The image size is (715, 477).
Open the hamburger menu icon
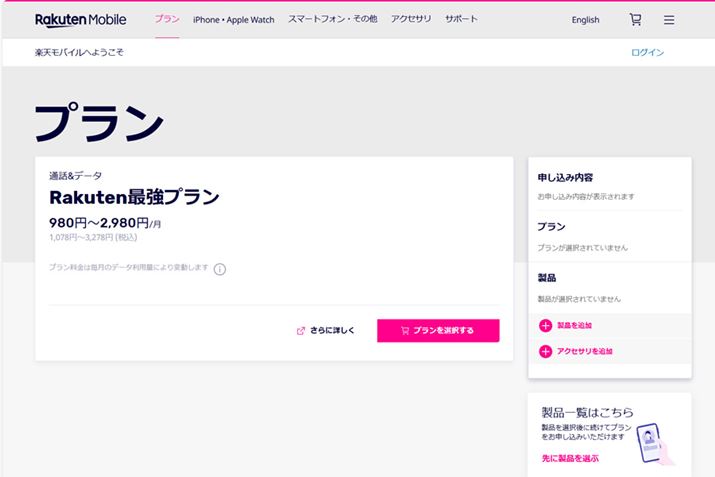click(669, 19)
